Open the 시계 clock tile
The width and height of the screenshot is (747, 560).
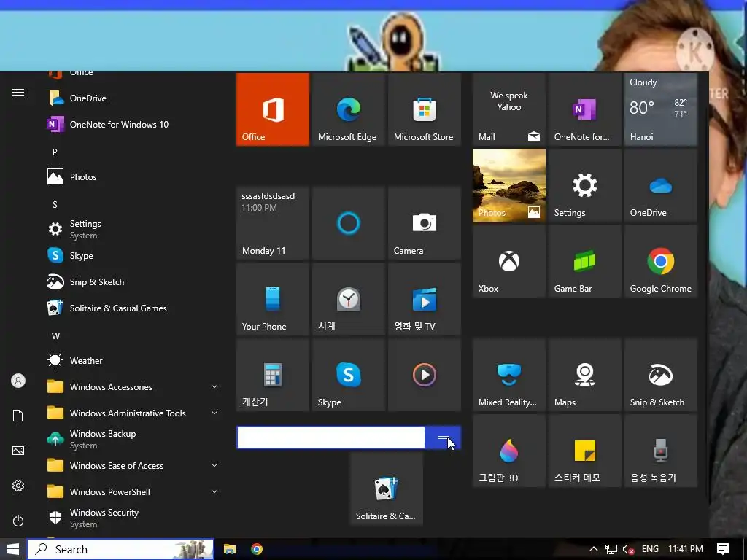[x=348, y=299]
